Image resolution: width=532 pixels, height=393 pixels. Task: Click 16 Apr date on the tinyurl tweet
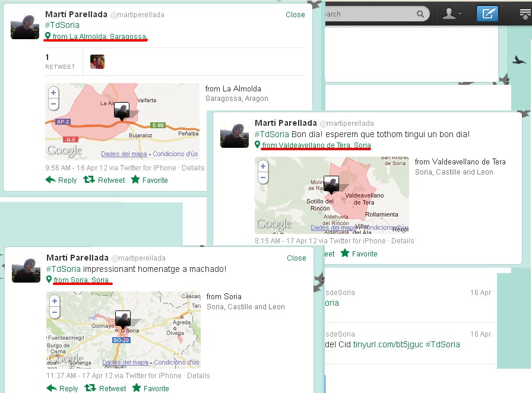[480, 334]
